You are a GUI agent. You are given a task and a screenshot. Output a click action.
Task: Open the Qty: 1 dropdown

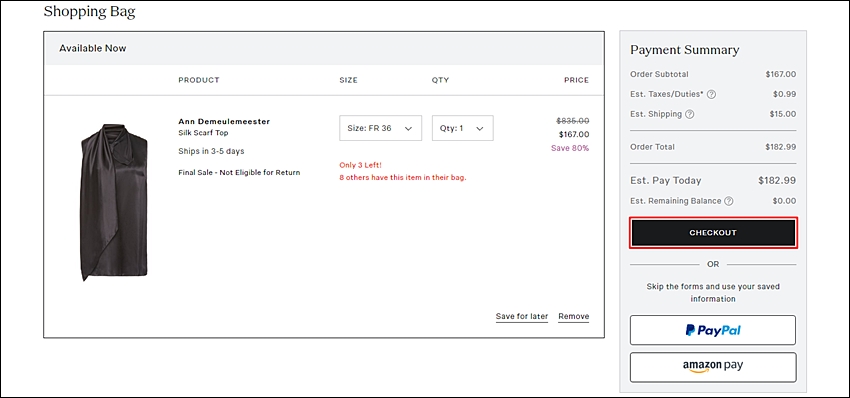point(462,128)
